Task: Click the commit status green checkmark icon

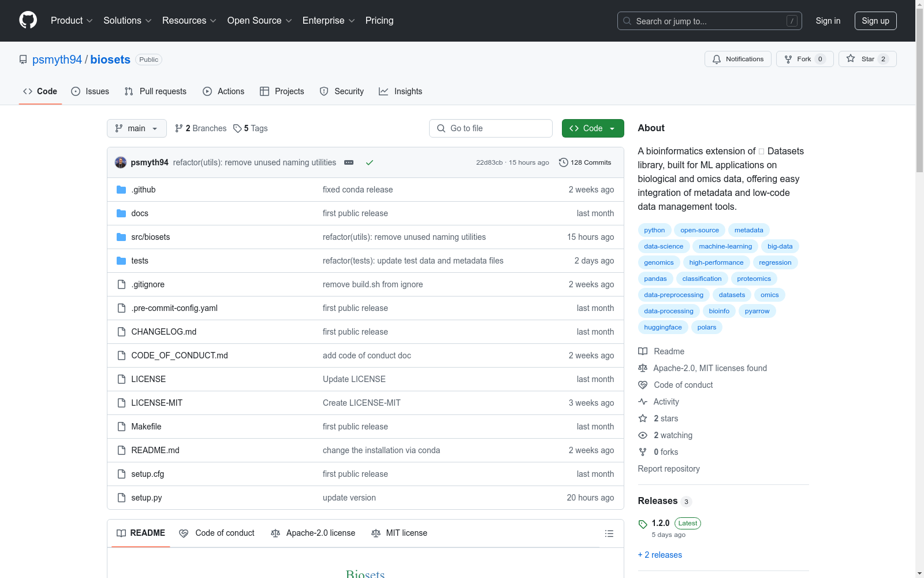Action: [x=370, y=163]
